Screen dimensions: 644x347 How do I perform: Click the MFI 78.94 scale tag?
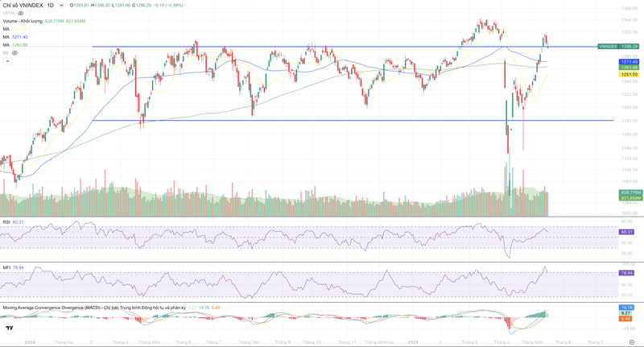pyautogui.click(x=626, y=273)
